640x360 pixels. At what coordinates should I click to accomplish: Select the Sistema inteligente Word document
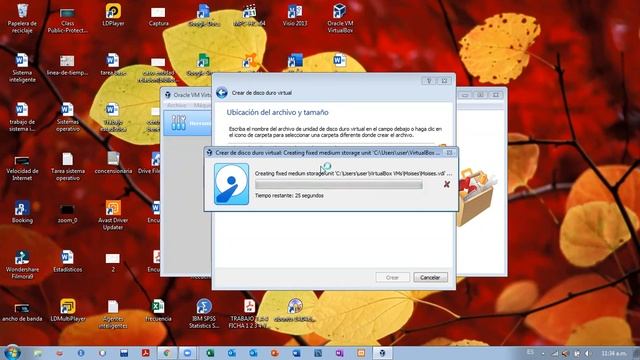click(x=22, y=68)
